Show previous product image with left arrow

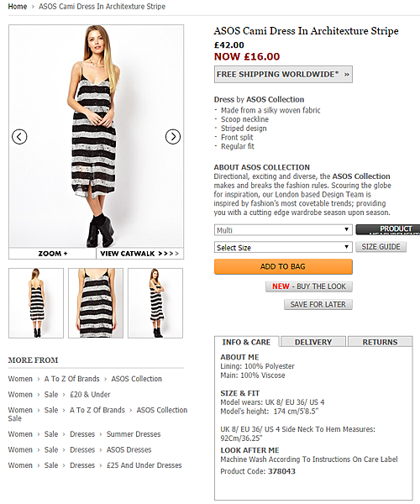[x=19, y=137]
